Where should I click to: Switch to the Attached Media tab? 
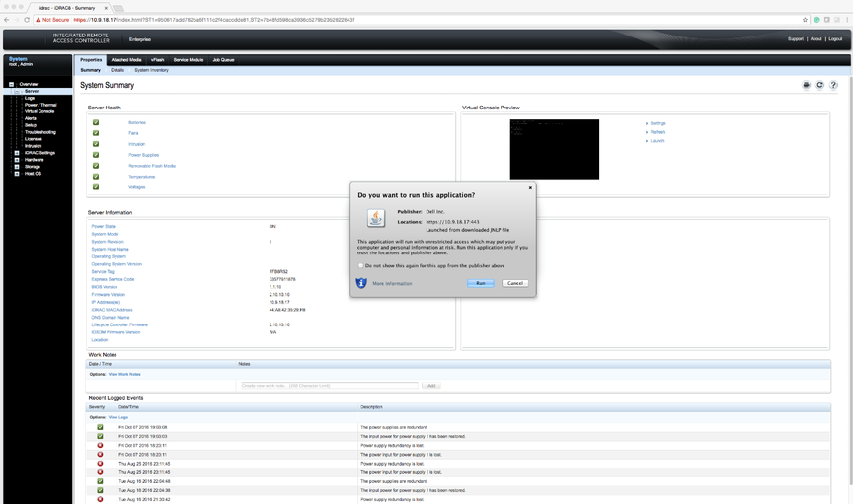[125, 60]
